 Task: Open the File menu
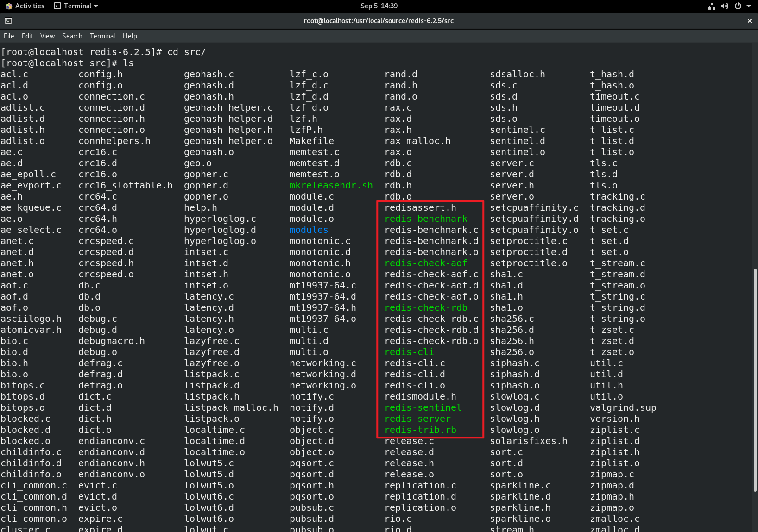9,36
